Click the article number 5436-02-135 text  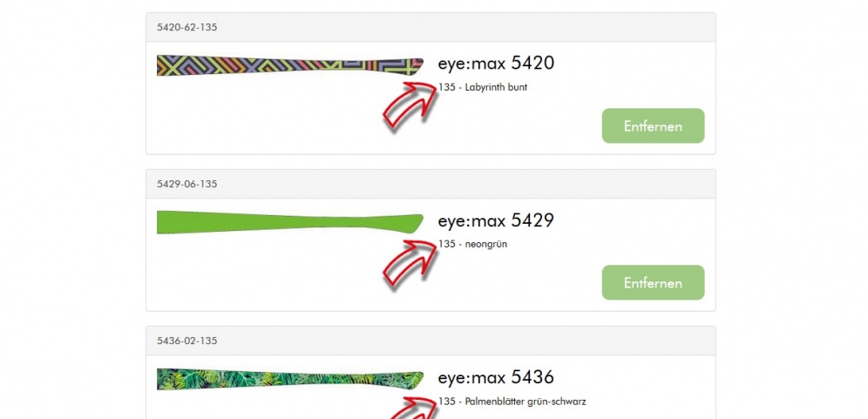tap(187, 341)
